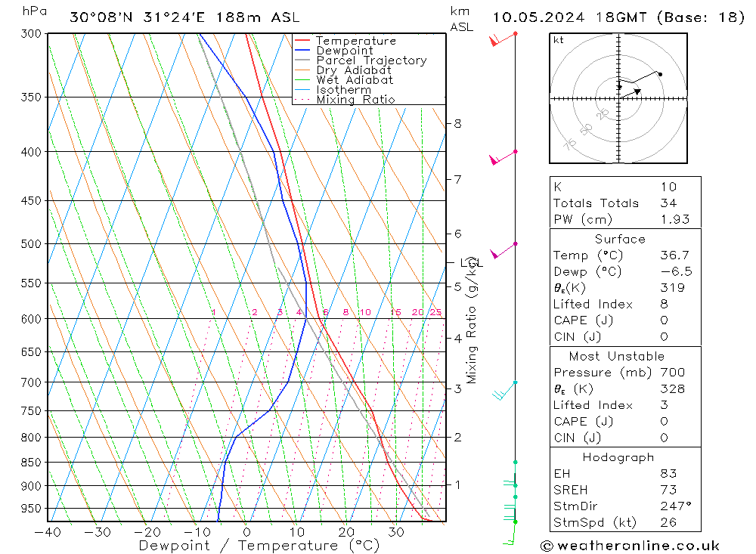The height and width of the screenshot is (554, 756).
Task: Click the 8 km altitude label
Action: pyautogui.click(x=457, y=124)
